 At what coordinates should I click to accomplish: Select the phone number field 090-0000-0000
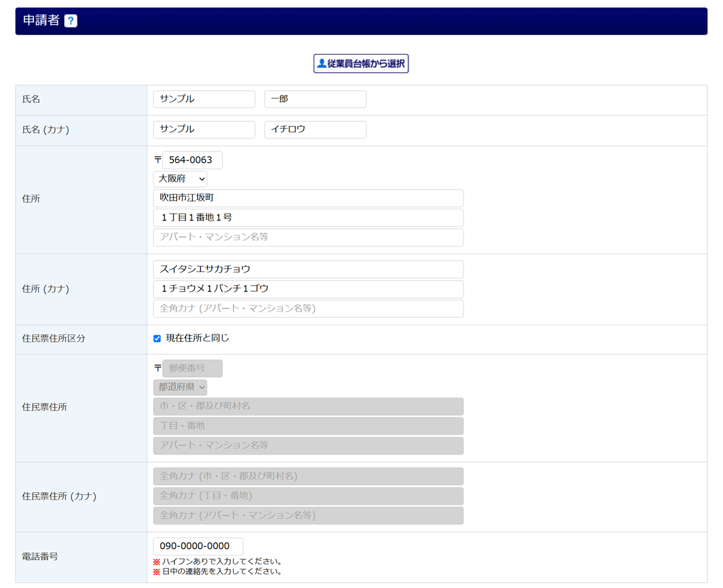(198, 546)
